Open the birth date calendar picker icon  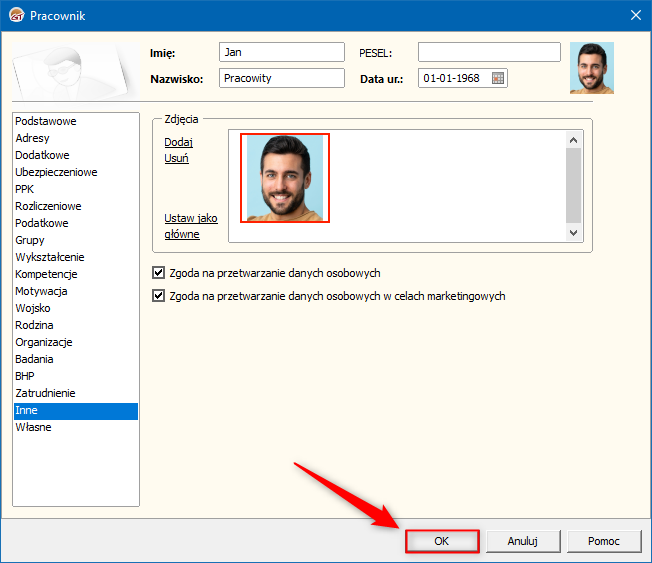coord(498,78)
